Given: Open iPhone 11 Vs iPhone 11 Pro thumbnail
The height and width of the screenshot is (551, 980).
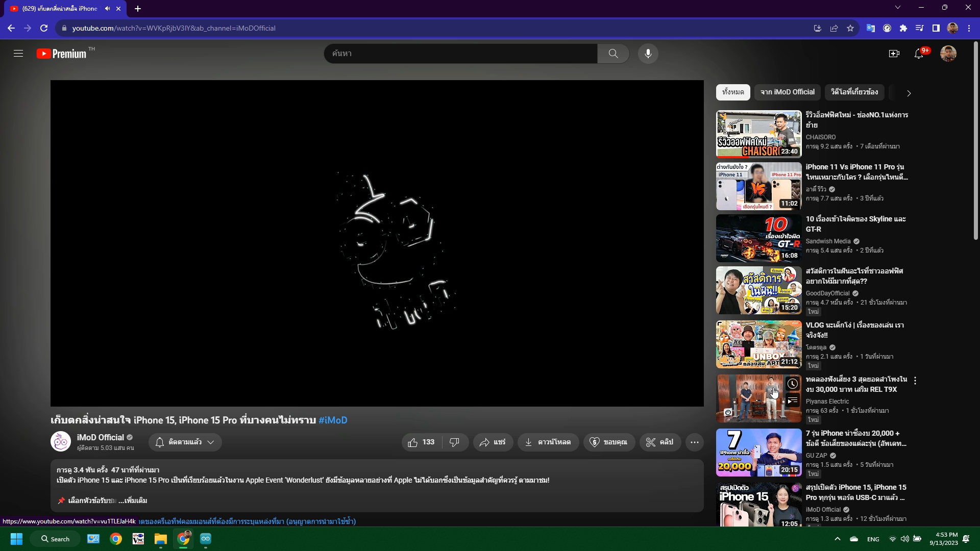Looking at the screenshot, I should tap(758, 186).
